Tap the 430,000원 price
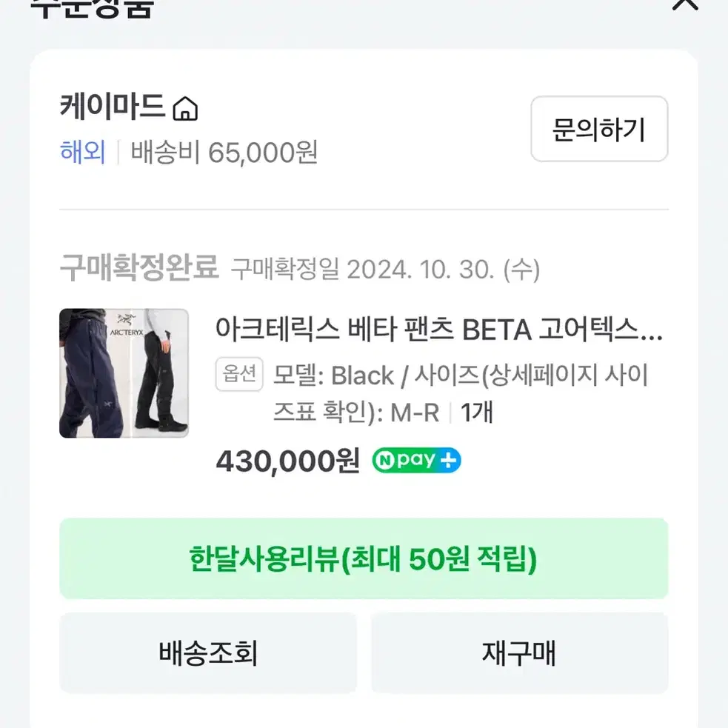The width and height of the screenshot is (728, 728). tap(288, 461)
